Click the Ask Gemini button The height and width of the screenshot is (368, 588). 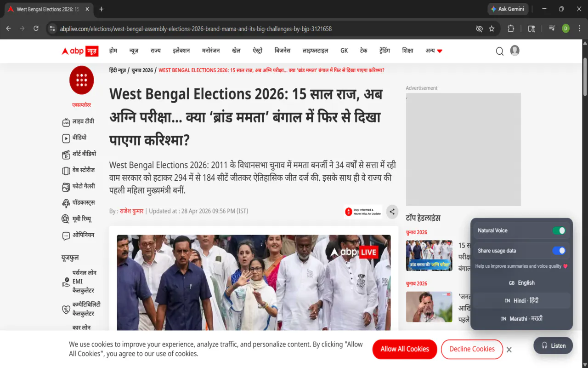508,9
